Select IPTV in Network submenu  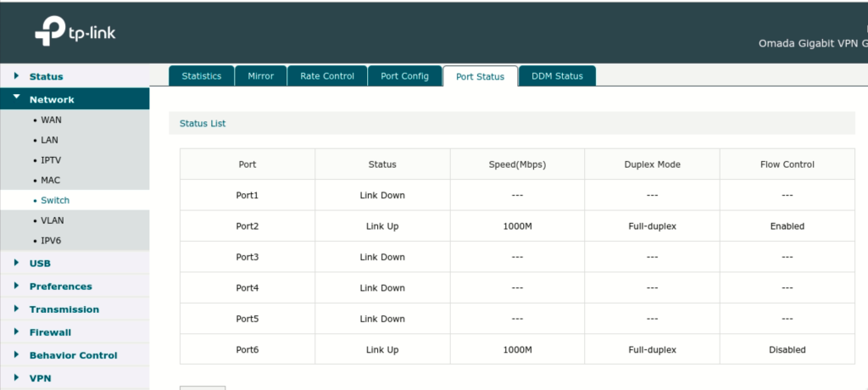coord(51,160)
